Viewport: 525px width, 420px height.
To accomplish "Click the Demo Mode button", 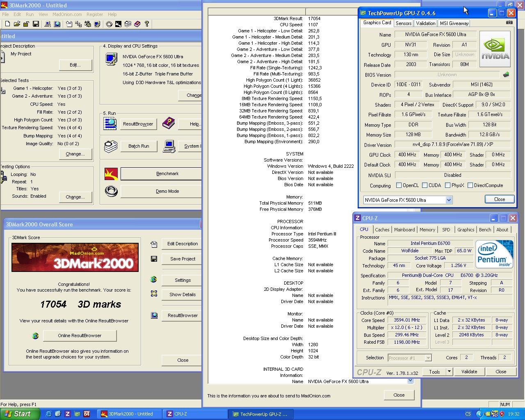I will coord(162,191).
